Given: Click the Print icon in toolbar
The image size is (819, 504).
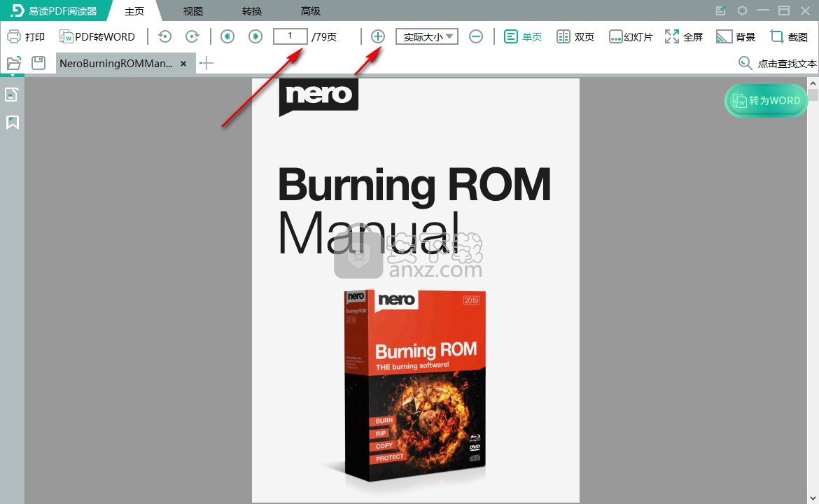Looking at the screenshot, I should pyautogui.click(x=14, y=36).
